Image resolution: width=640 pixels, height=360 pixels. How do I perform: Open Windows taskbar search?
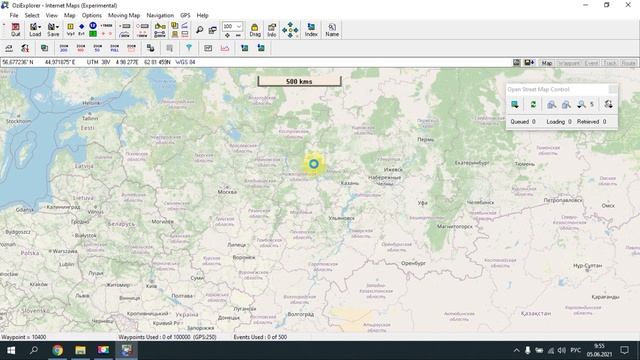34,350
